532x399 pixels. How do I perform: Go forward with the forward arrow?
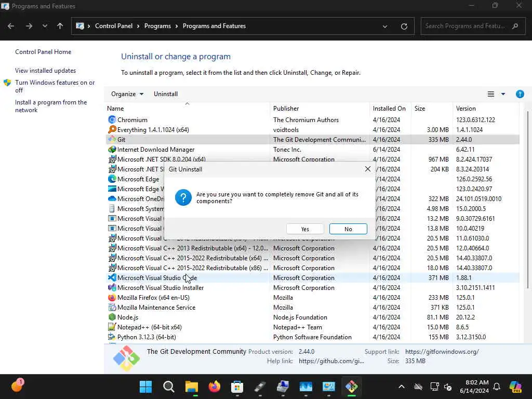click(x=29, y=26)
